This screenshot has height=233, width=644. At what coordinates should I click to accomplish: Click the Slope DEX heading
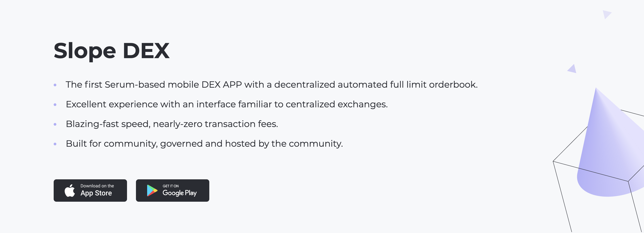pyautogui.click(x=112, y=51)
